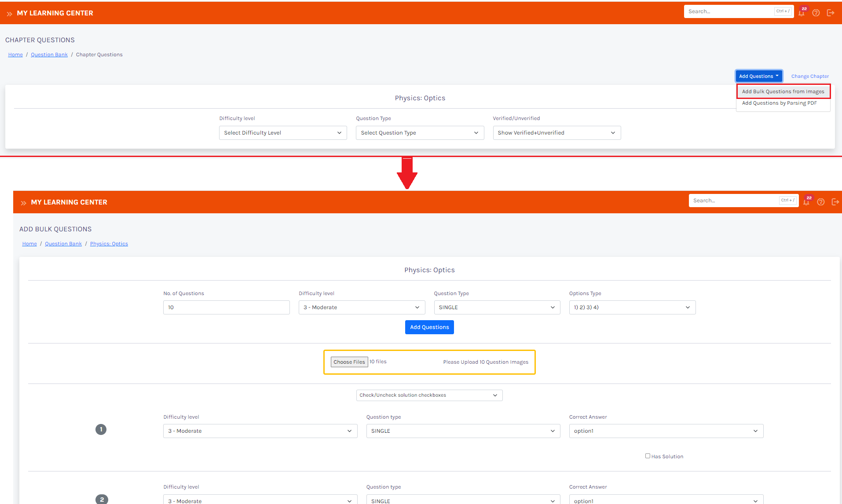Open the Options Type dropdown

[x=632, y=307]
